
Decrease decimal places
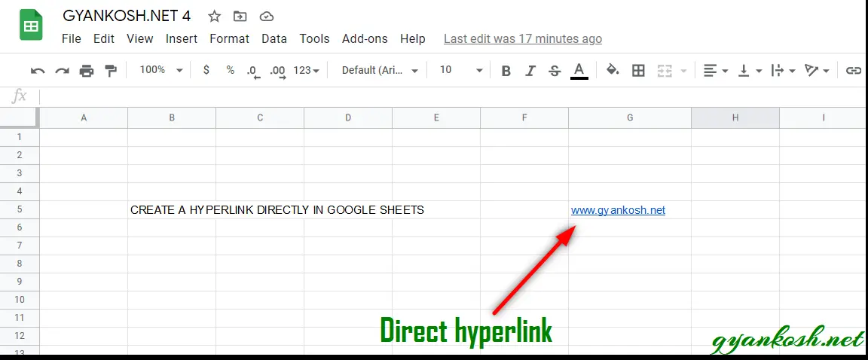click(x=254, y=72)
